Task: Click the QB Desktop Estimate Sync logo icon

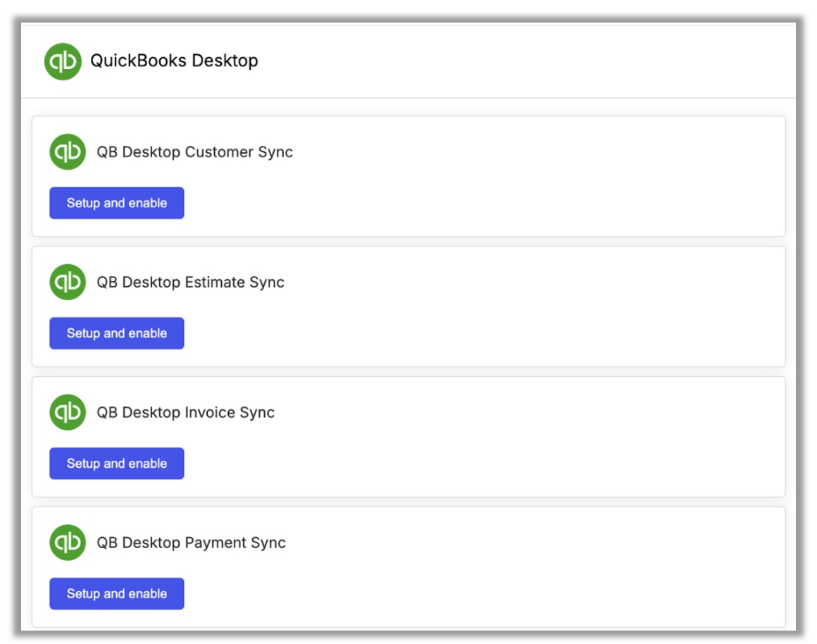Action: coord(68,282)
